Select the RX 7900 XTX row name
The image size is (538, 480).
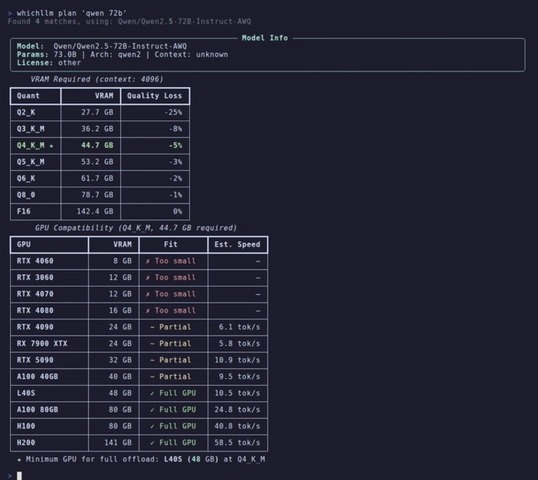click(42, 343)
